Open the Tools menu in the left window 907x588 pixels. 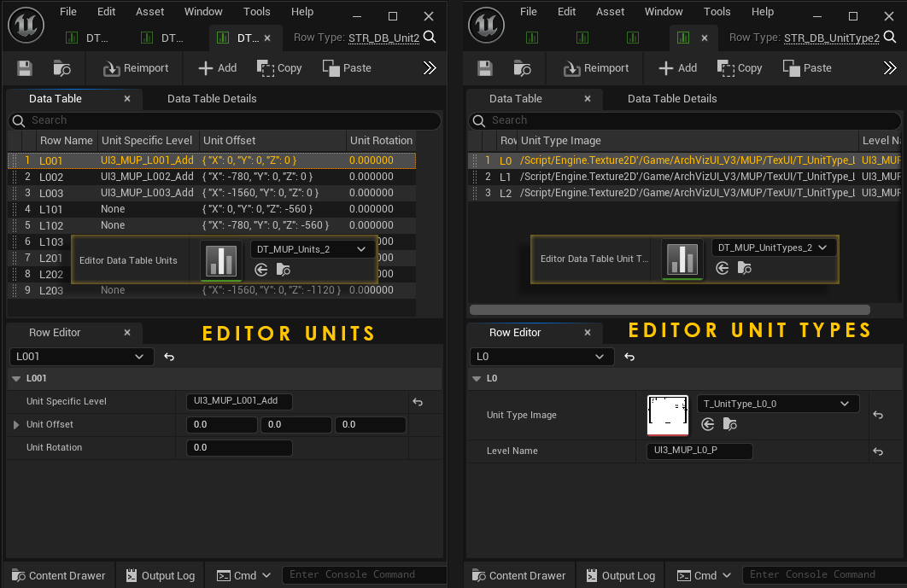(256, 12)
